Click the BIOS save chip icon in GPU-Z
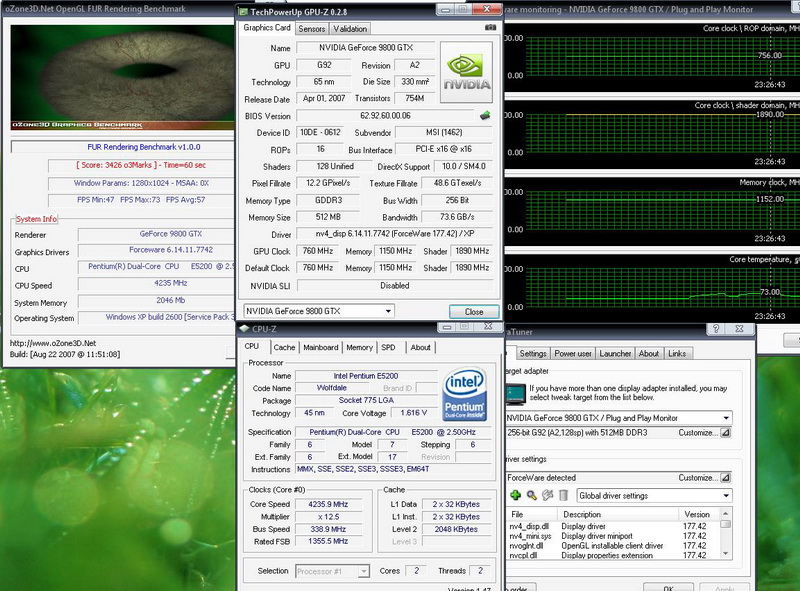The image size is (800, 591). 485,116
